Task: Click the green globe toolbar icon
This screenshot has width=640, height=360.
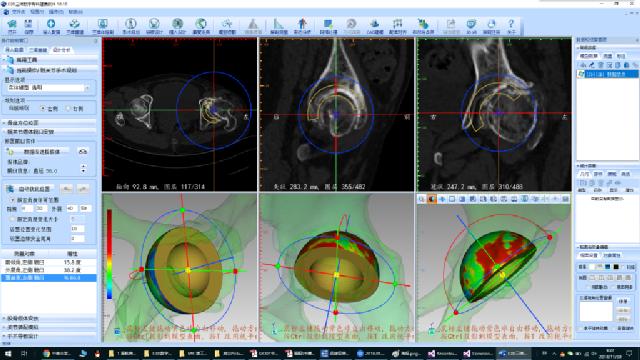Action: tap(201, 26)
